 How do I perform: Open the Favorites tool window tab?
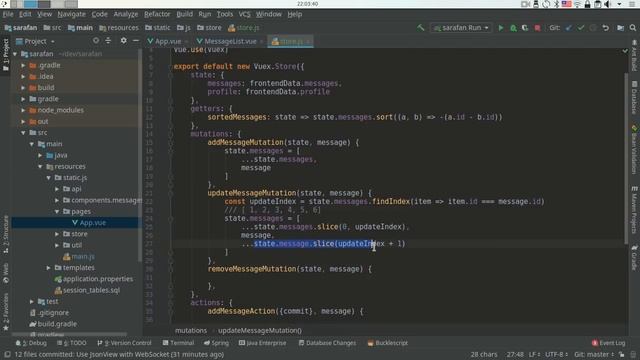tap(5, 311)
